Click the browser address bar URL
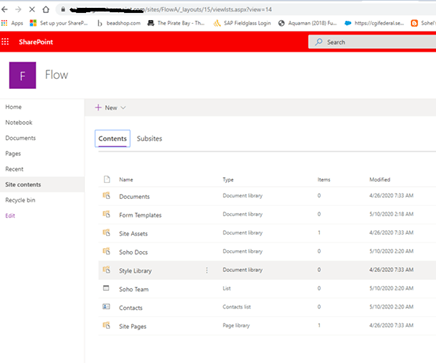The image size is (436, 363). [171, 10]
